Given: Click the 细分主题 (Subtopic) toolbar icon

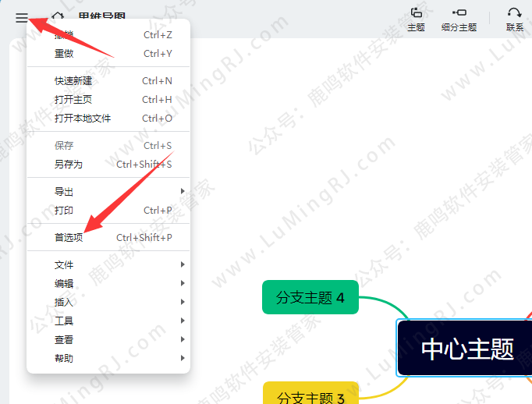Looking at the screenshot, I should pyautogui.click(x=459, y=19).
